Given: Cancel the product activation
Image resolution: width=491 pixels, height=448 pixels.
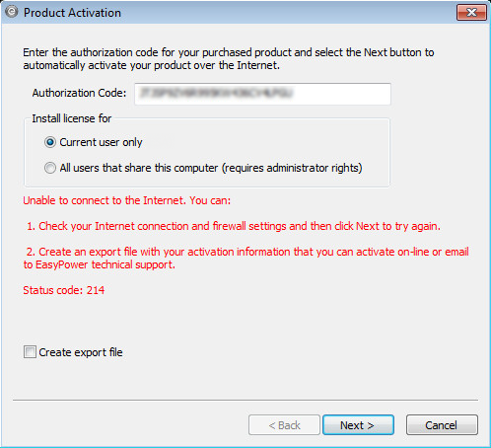Looking at the screenshot, I should [442, 425].
